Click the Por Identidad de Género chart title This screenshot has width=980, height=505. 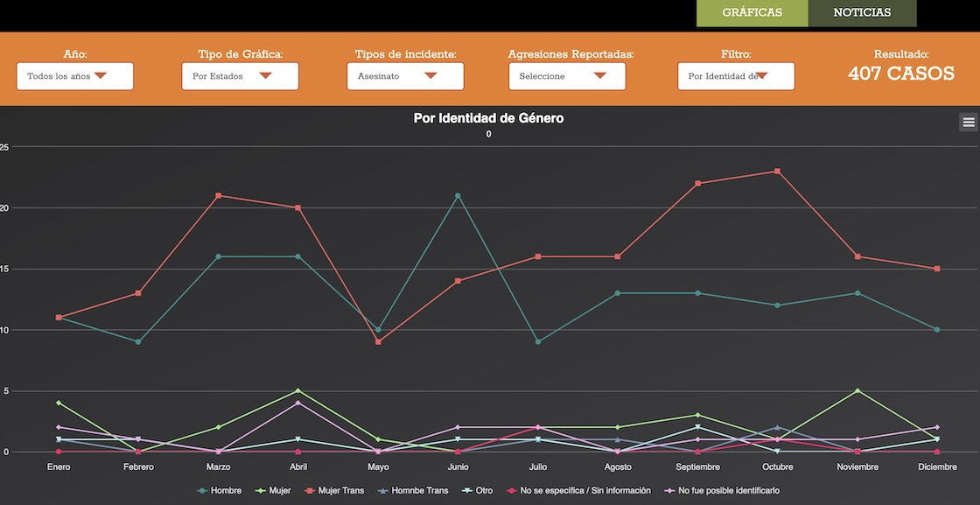click(488, 118)
